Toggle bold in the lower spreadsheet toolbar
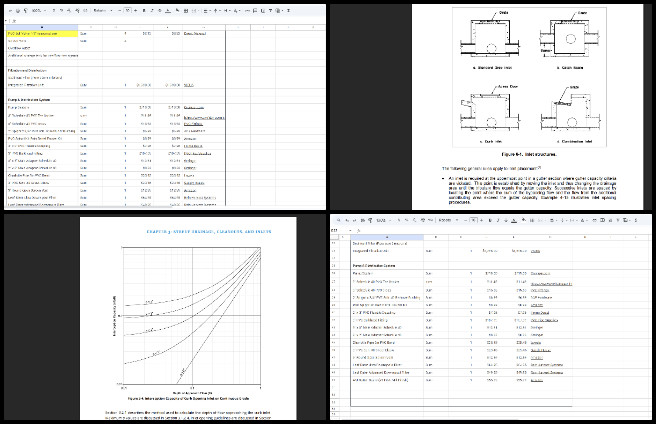Image resolution: width=656 pixels, height=424 pixels. pyautogui.click(x=491, y=220)
